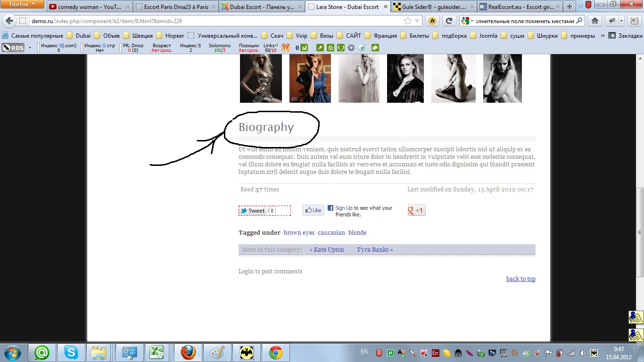Close the Lara Stone tab
The image size is (644, 362).
coord(385,7)
